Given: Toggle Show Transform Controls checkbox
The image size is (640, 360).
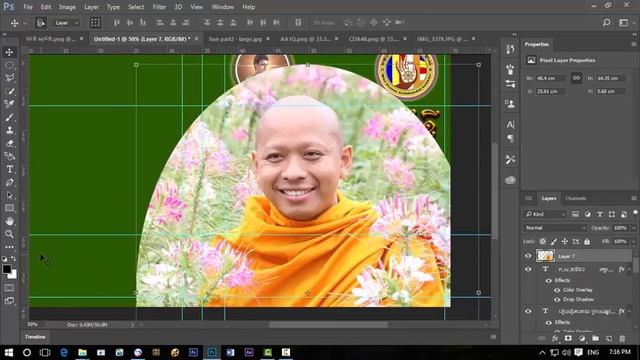Looking at the screenshot, I should 95,22.
